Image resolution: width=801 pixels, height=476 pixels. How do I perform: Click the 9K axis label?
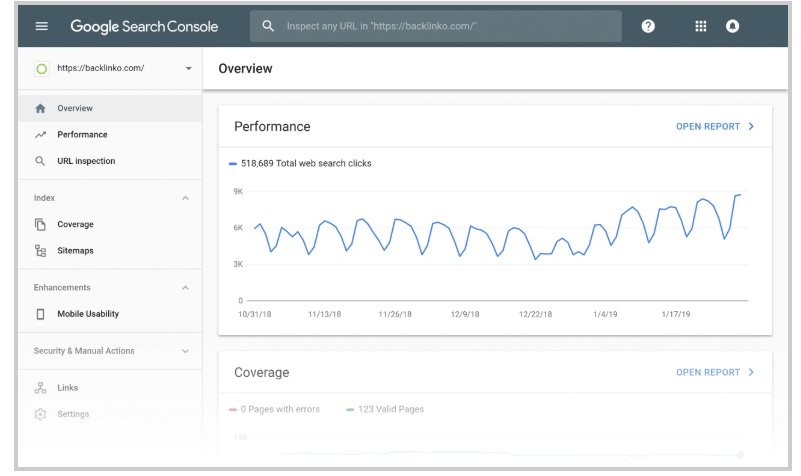point(238,192)
